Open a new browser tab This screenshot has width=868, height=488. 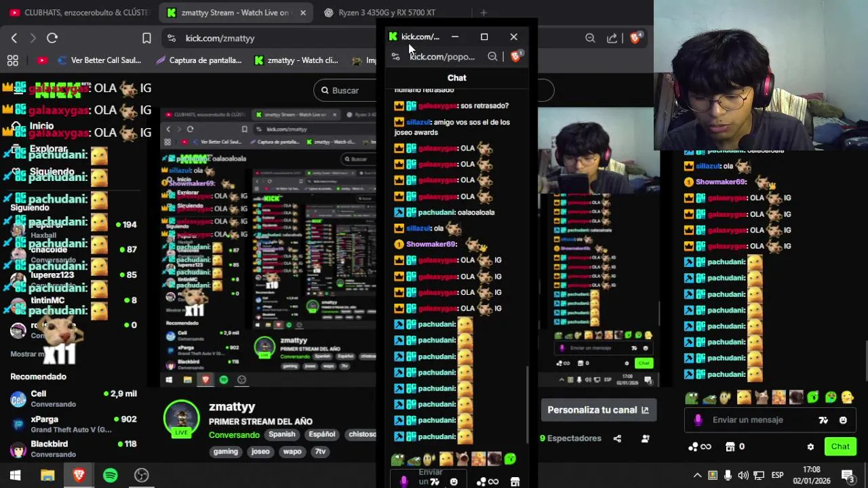tap(484, 12)
